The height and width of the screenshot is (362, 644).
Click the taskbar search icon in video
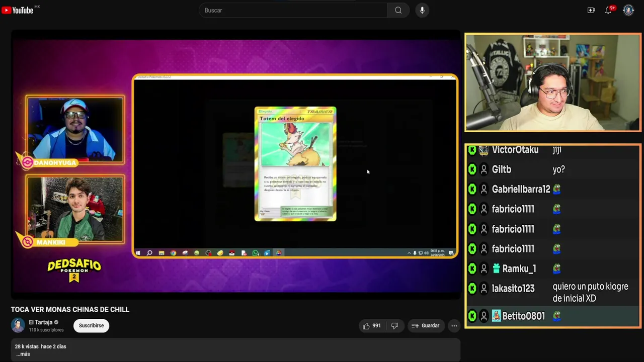(149, 253)
